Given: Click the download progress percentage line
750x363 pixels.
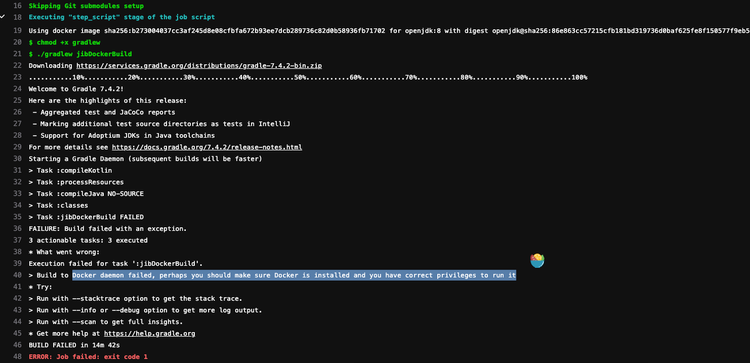Looking at the screenshot, I should (x=308, y=77).
